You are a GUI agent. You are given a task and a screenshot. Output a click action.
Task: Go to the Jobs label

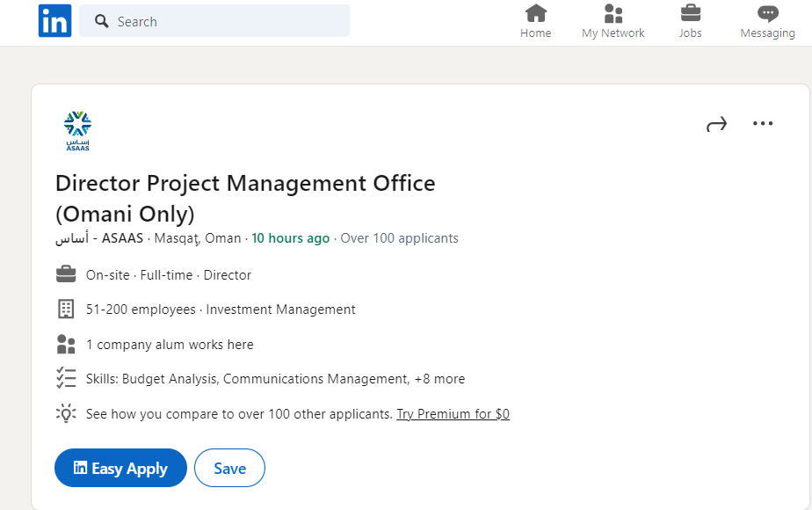coord(691,33)
